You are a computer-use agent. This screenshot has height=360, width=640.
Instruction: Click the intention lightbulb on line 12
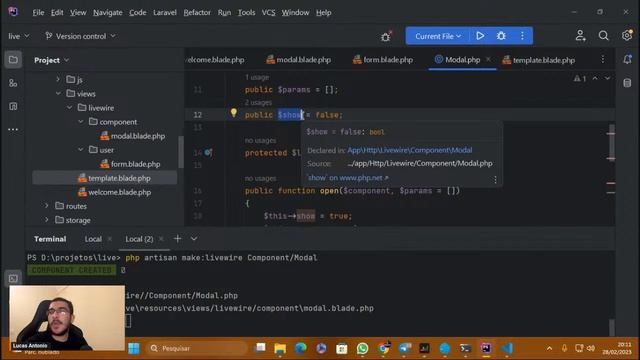point(233,113)
